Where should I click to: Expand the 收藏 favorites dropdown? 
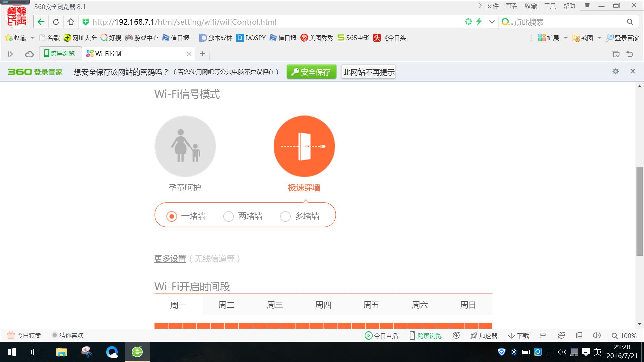coord(32,38)
